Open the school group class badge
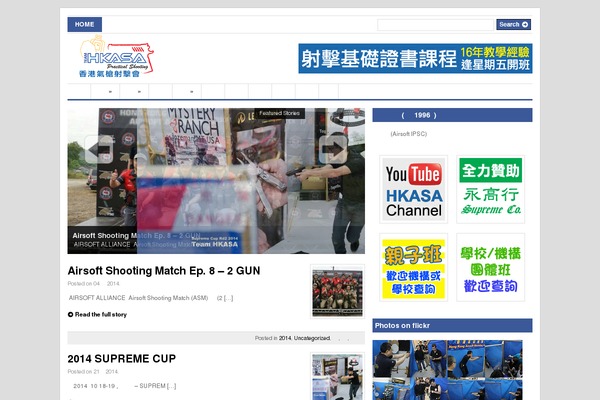This screenshot has width=600, height=400. coord(491,267)
